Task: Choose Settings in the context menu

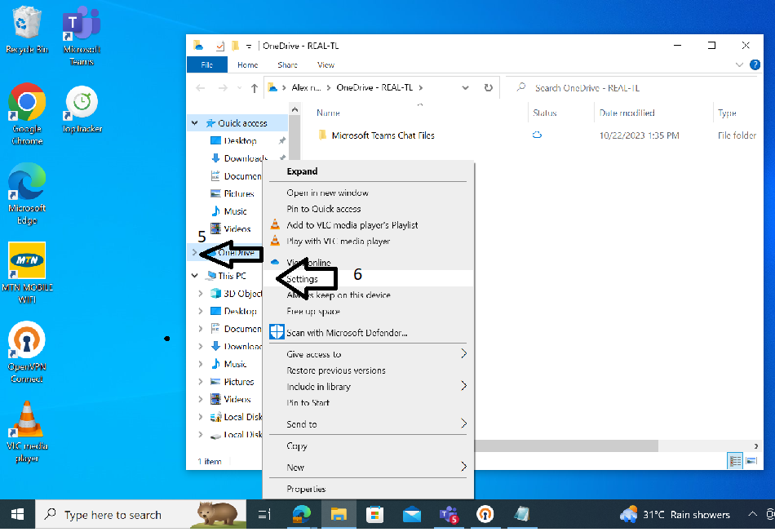Action: tap(368, 279)
